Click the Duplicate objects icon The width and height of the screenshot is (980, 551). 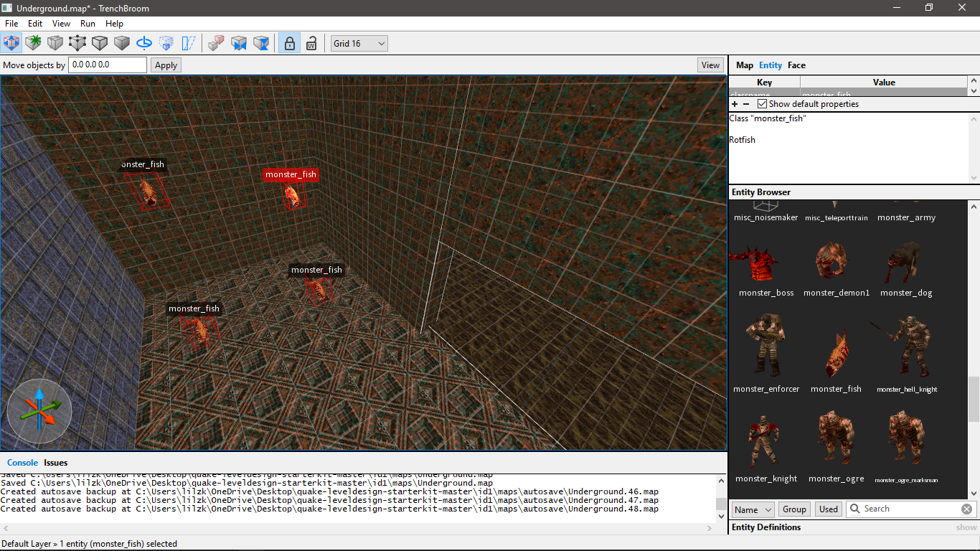216,43
